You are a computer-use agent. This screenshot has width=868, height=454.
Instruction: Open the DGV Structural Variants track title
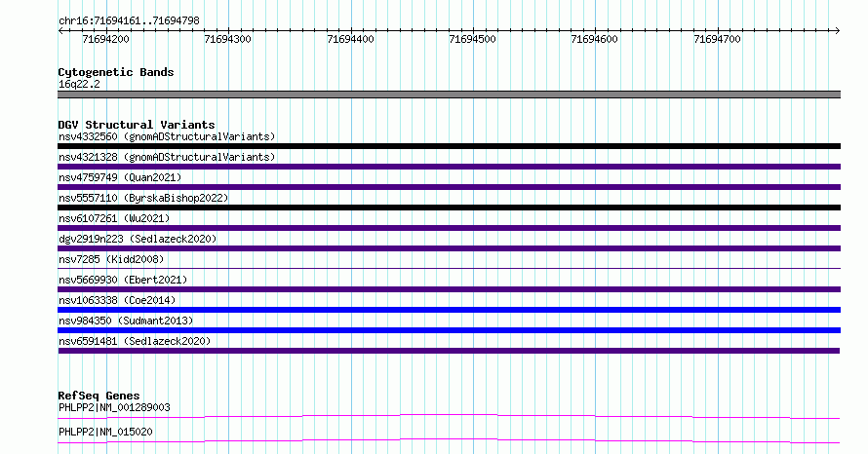pos(137,125)
